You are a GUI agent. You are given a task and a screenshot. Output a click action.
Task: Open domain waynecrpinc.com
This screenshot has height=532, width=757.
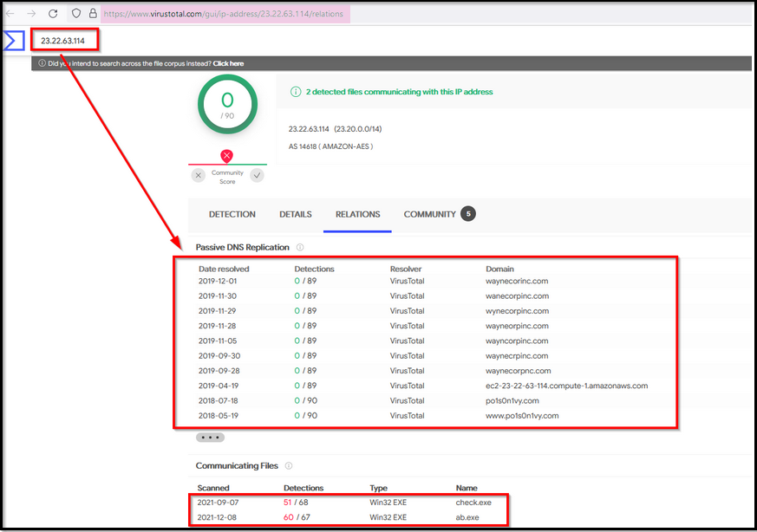coord(517,355)
